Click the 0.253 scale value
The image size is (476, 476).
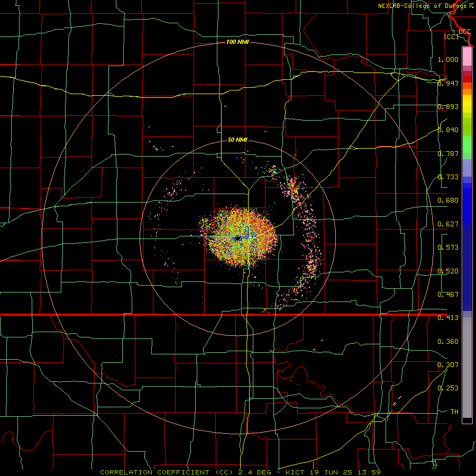[x=448, y=388]
